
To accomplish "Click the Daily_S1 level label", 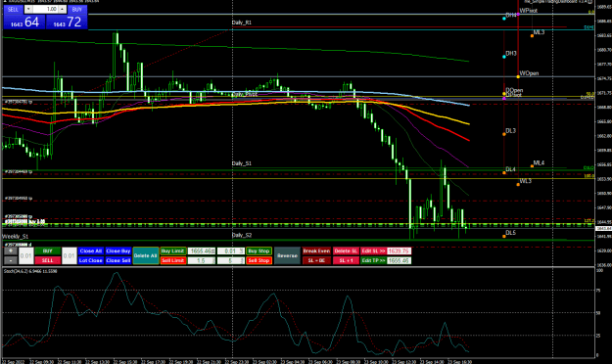I will (x=242, y=163).
